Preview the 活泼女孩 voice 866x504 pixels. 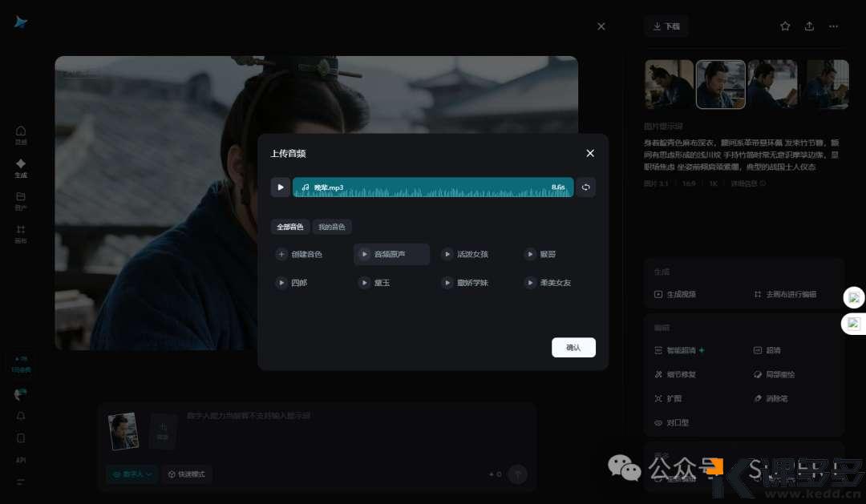point(447,254)
